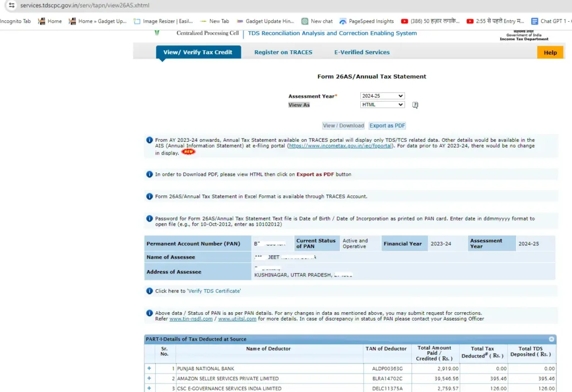Open the incometax.gov.in e-filing portal link
Viewport: 572px width, 392px height.
pyautogui.click(x=340, y=146)
